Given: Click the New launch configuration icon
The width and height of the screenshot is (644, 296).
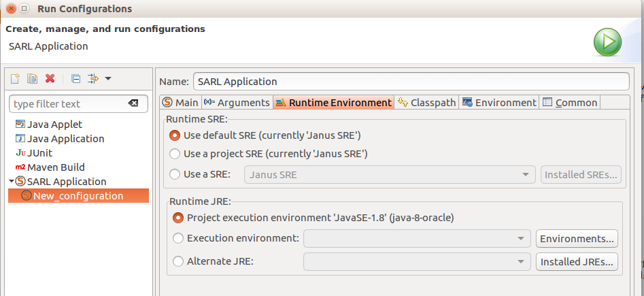Looking at the screenshot, I should (x=15, y=78).
